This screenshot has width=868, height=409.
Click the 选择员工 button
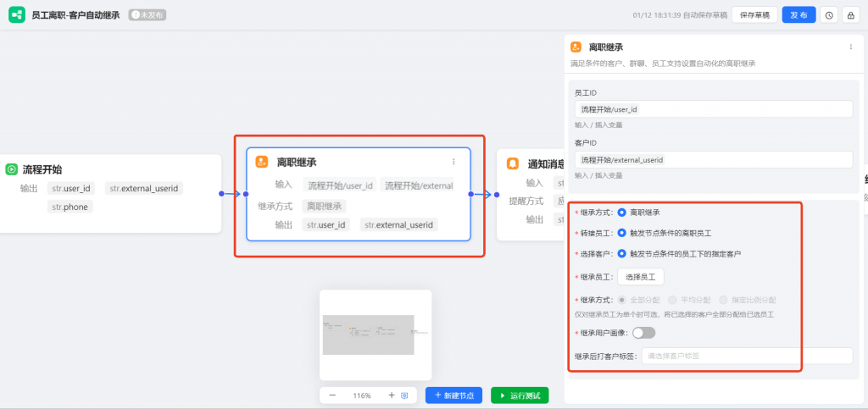pyautogui.click(x=641, y=277)
